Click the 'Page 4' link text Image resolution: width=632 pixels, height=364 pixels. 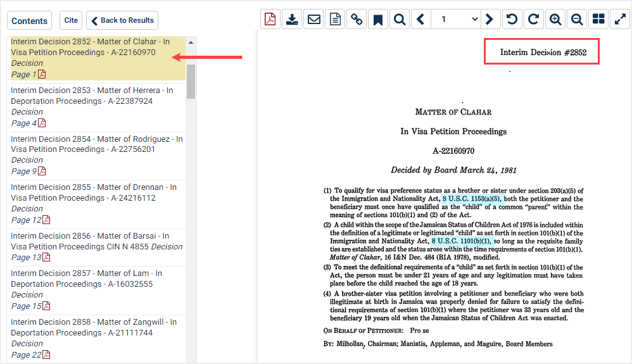point(24,123)
